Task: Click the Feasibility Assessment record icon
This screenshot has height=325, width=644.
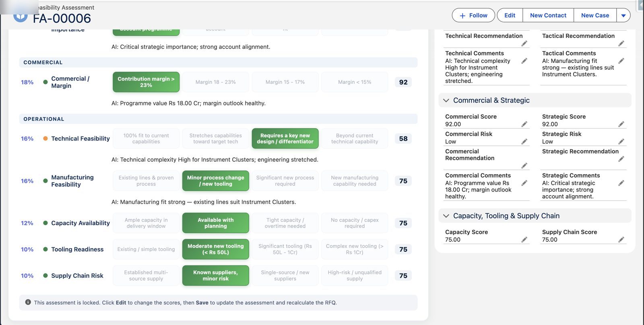Action: [20, 16]
